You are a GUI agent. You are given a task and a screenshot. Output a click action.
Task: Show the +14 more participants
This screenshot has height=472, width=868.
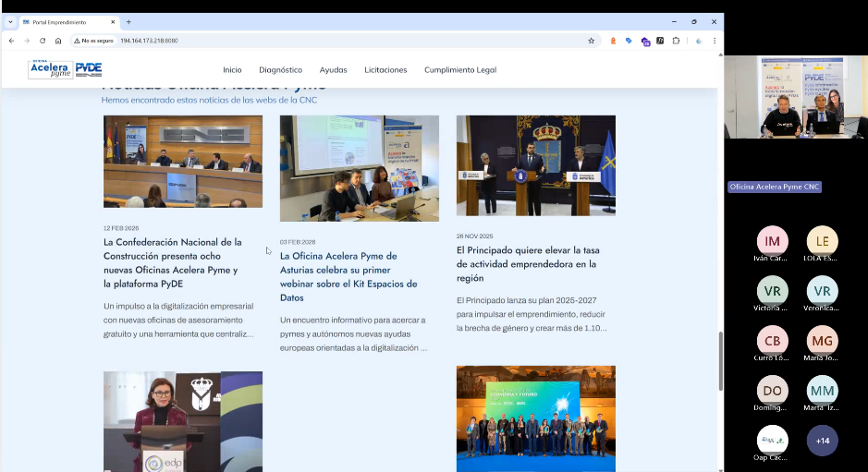click(x=822, y=441)
